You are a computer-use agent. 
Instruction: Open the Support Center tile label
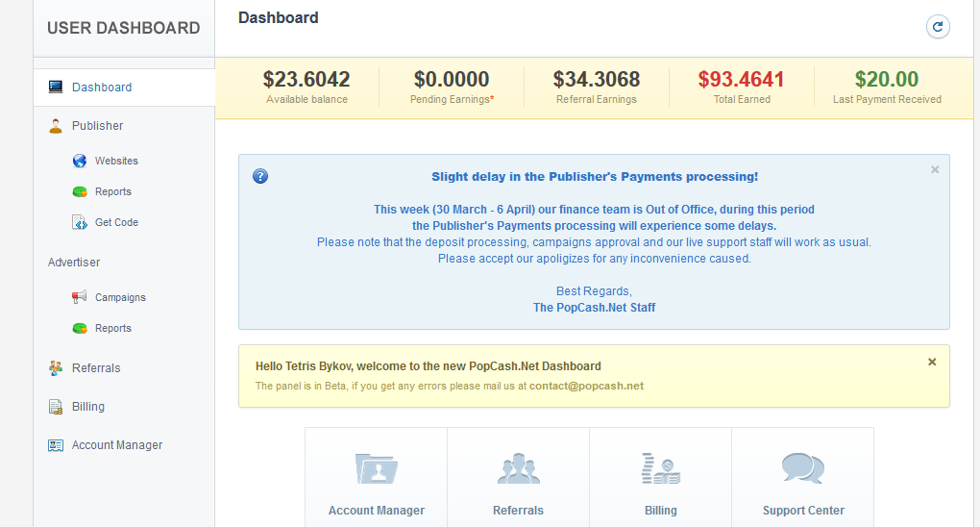pyautogui.click(x=803, y=510)
